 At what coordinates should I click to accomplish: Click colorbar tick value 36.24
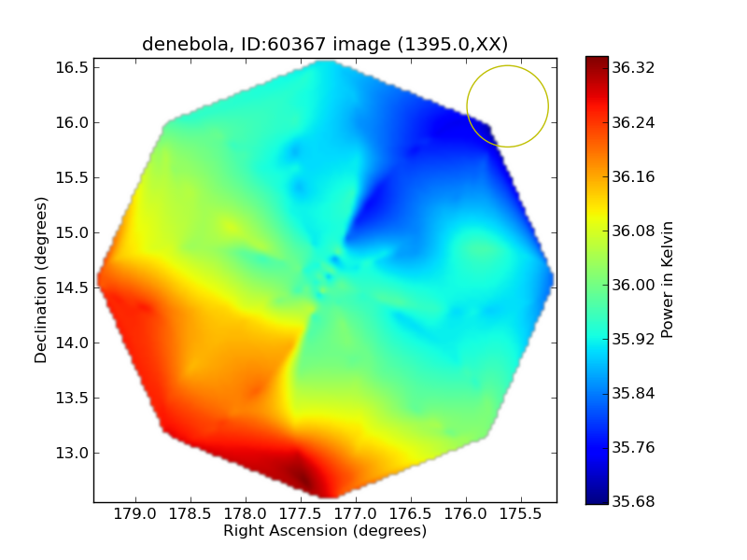click(x=633, y=122)
